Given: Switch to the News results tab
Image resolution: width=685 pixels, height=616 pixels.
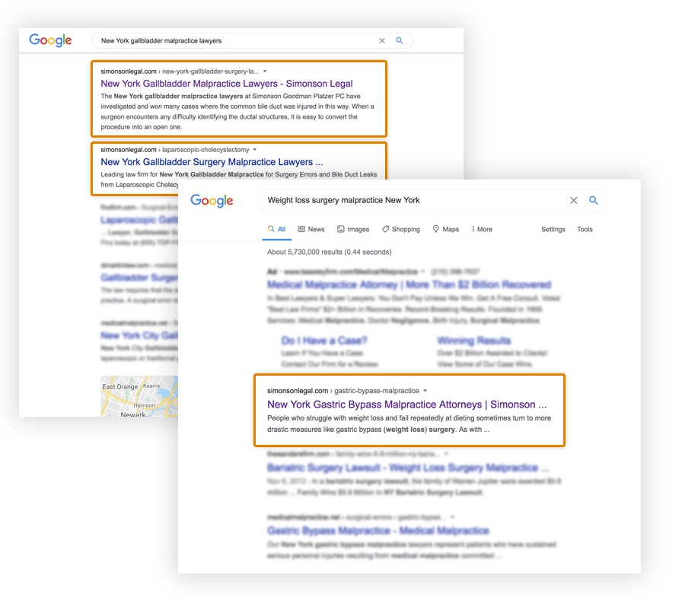Looking at the screenshot, I should [311, 229].
